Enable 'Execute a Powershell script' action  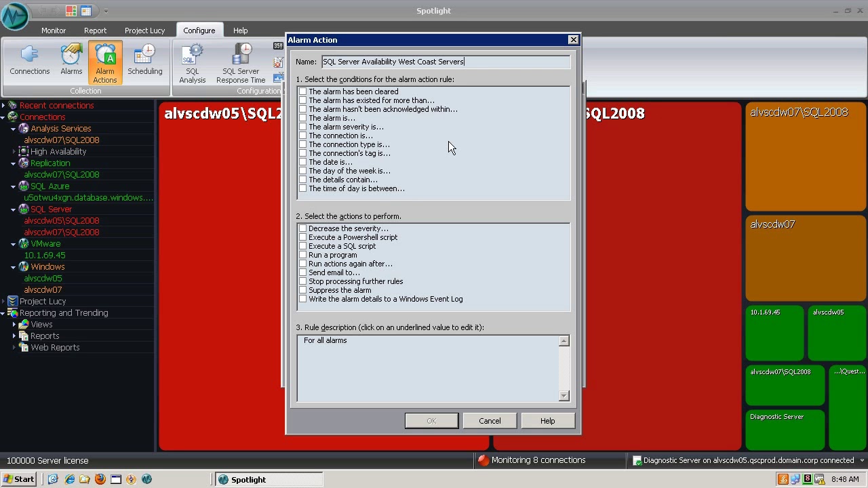(303, 237)
